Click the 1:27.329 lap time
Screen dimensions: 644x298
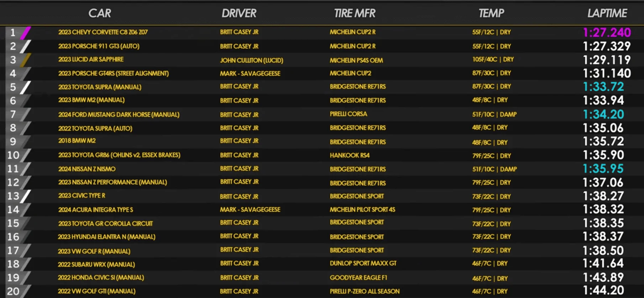[x=607, y=46]
